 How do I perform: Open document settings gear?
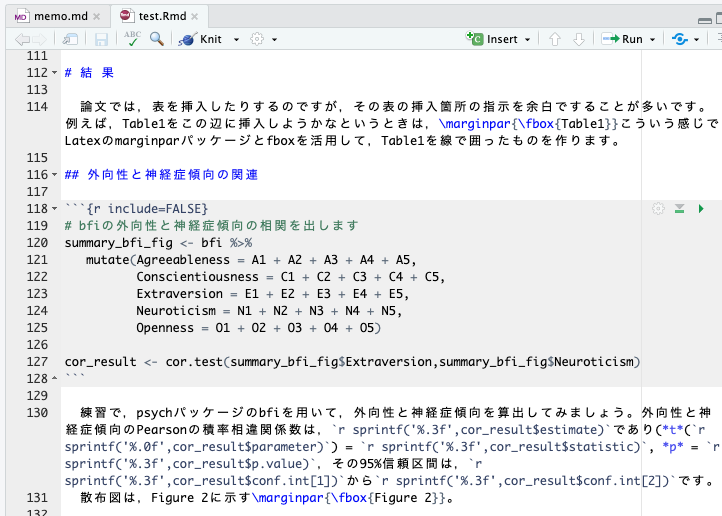coord(257,39)
